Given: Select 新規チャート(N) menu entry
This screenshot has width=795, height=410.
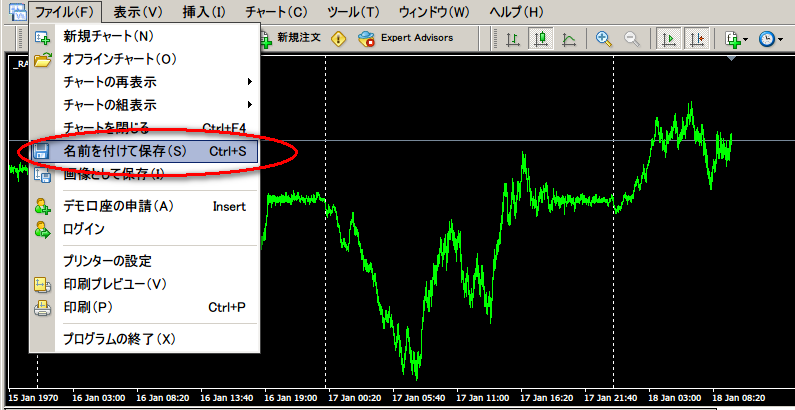Looking at the screenshot, I should [x=144, y=36].
